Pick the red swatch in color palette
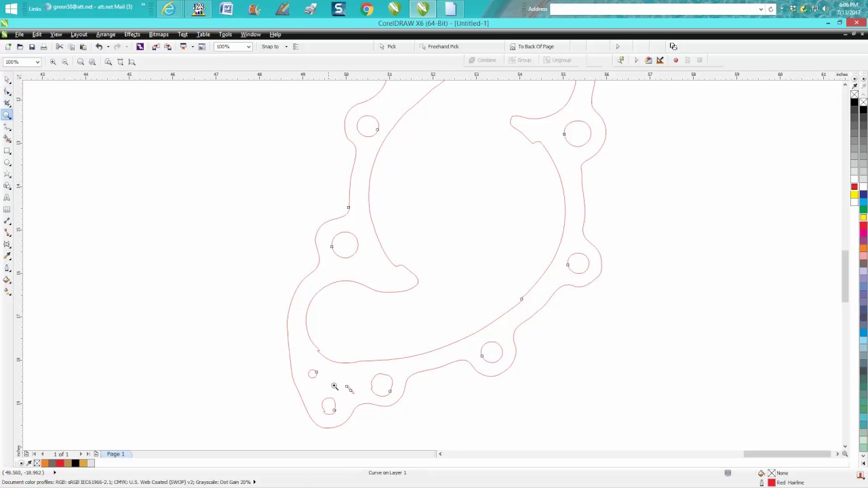Viewport: 868px width, 488px height. pos(854,187)
